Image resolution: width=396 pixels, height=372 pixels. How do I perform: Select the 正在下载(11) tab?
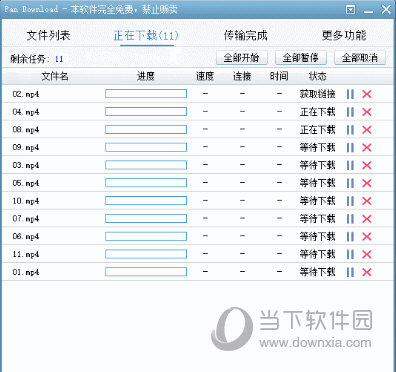146,35
